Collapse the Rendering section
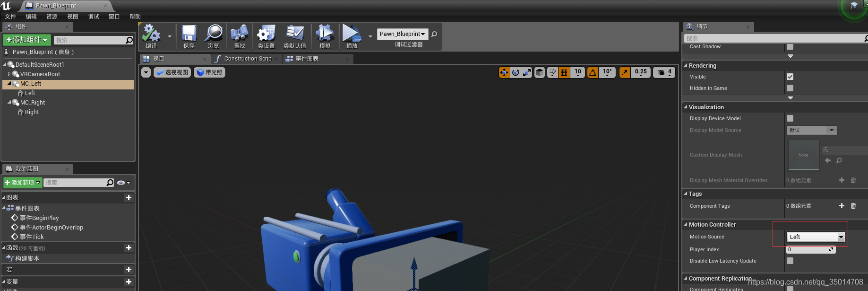The width and height of the screenshot is (868, 291). coord(686,65)
